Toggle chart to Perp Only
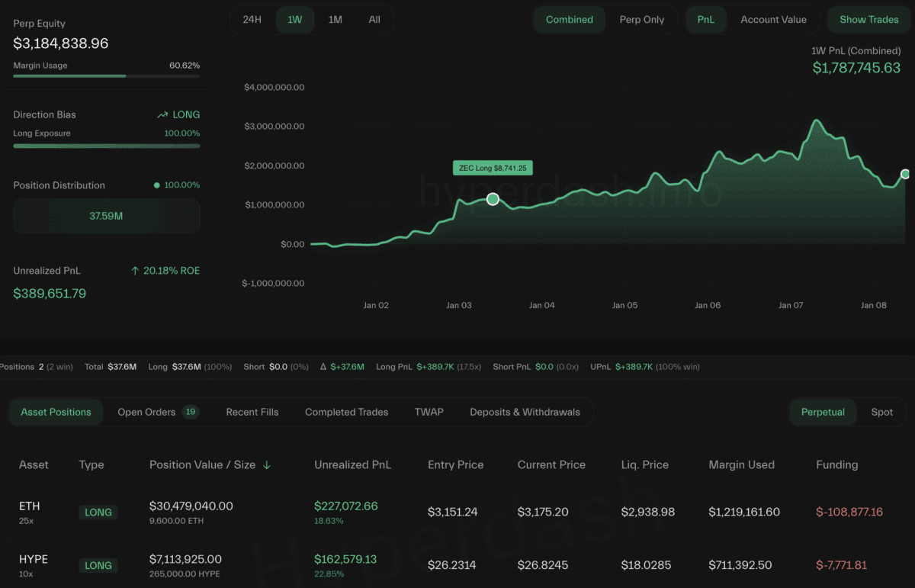Image resolution: width=915 pixels, height=588 pixels. (641, 20)
